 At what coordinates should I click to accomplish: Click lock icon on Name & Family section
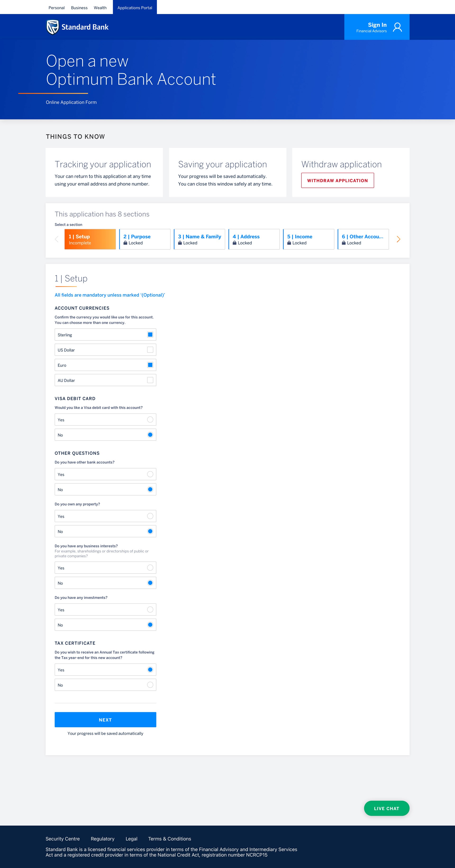click(x=180, y=243)
